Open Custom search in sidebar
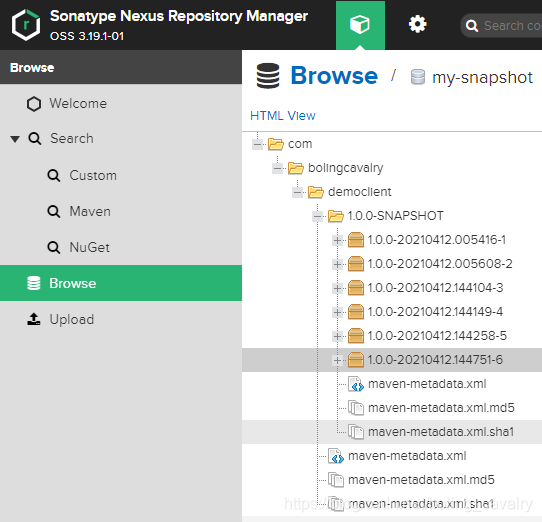This screenshot has width=542, height=522. point(121,176)
